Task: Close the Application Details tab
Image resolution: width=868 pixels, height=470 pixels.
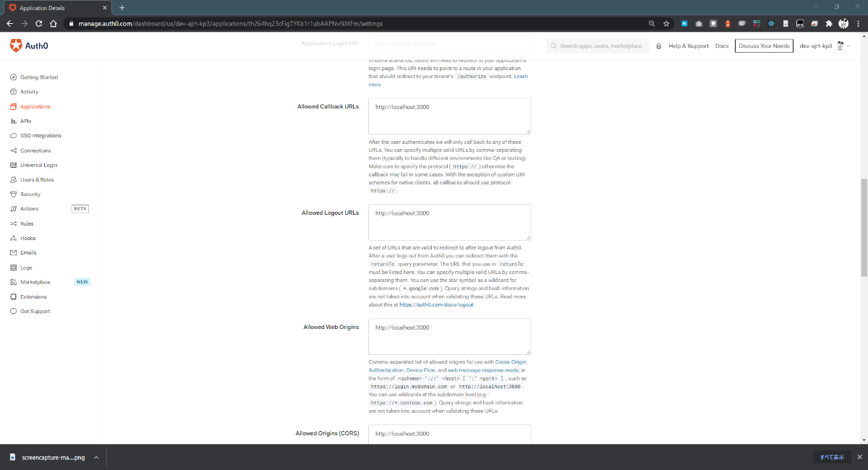Action: click(103, 7)
